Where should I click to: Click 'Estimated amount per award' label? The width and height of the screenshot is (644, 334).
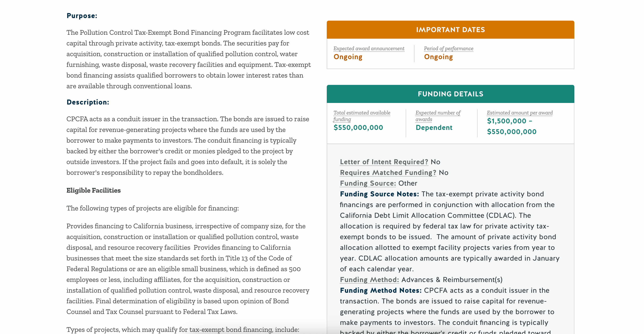point(519,113)
